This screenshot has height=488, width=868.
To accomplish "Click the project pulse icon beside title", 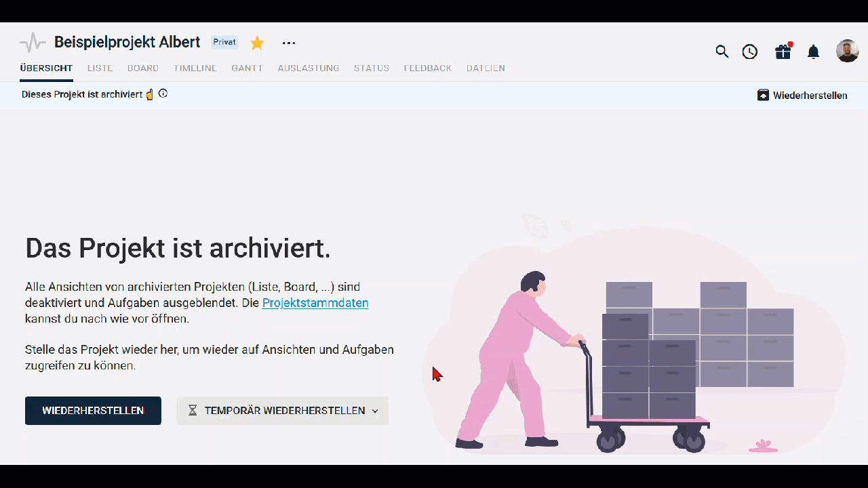I will pyautogui.click(x=33, y=43).
